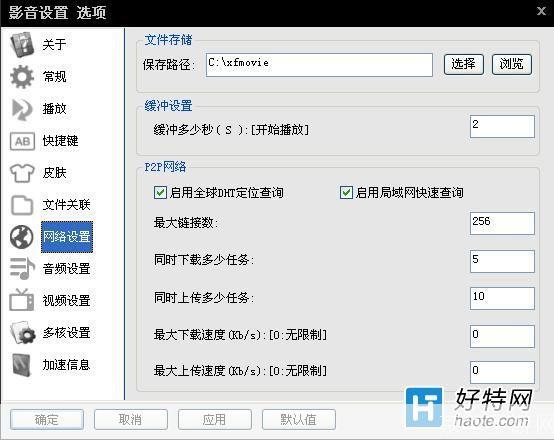This screenshot has height=440, width=554.
Task: Confirm settings with 确定 button
Action: pyautogui.click(x=47, y=420)
